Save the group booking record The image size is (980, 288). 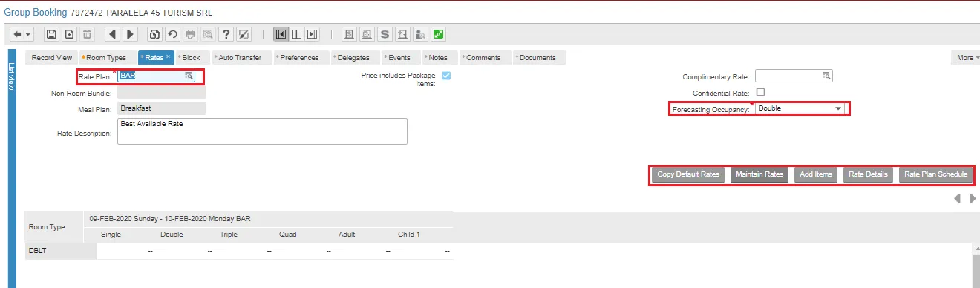(51, 34)
